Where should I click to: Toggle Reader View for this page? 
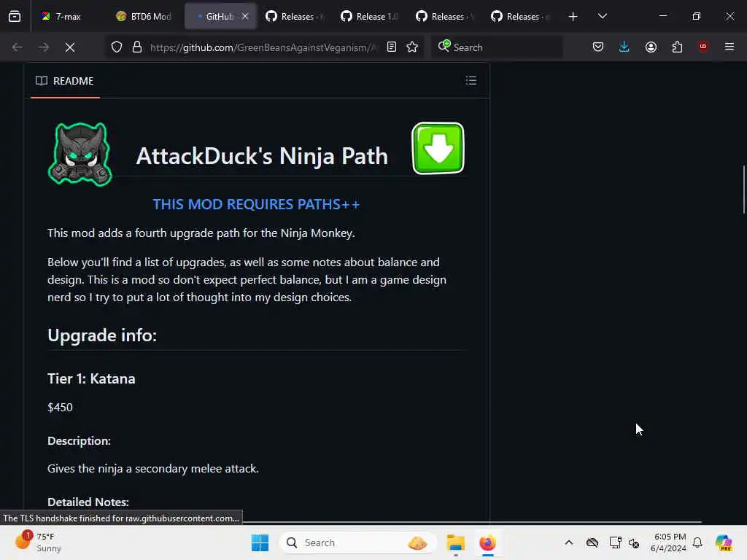392,47
